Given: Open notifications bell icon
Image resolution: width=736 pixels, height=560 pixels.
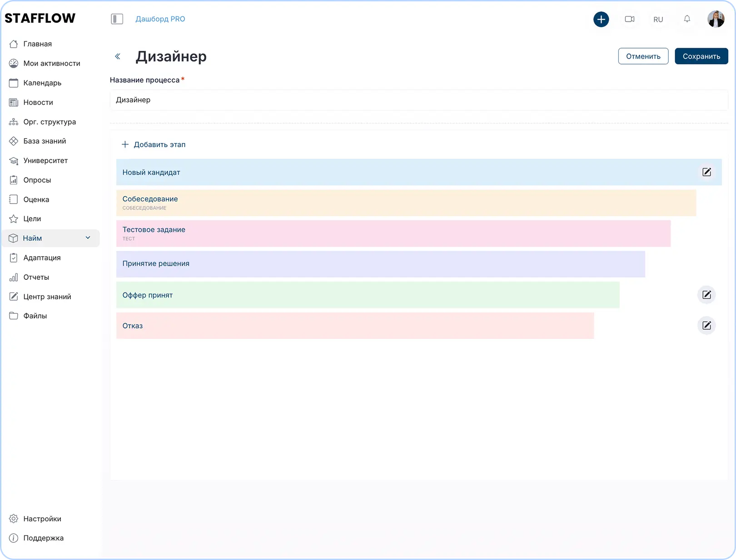Looking at the screenshot, I should coord(687,19).
